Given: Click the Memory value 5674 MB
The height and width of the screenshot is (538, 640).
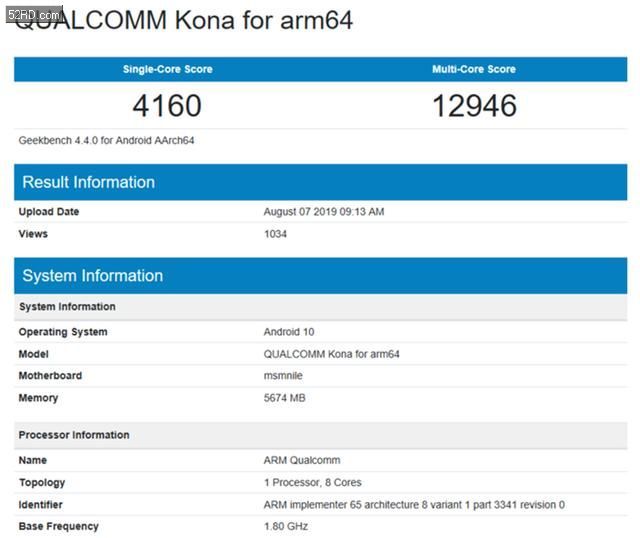Looking at the screenshot, I should pyautogui.click(x=285, y=398).
